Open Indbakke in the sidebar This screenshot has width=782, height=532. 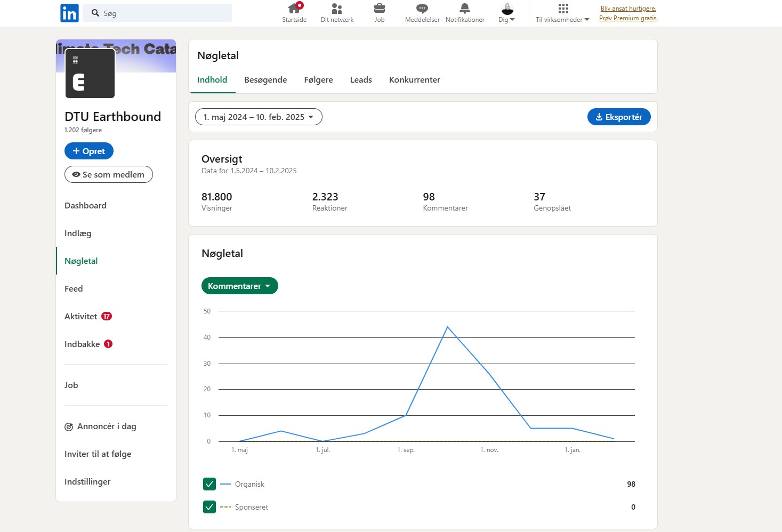pos(82,344)
